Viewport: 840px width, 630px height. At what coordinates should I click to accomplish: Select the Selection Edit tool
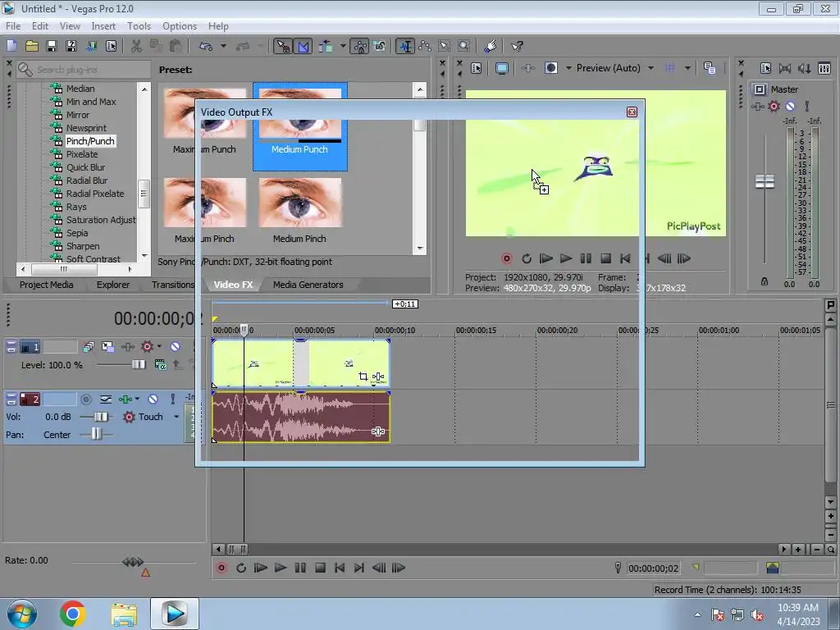(x=444, y=46)
